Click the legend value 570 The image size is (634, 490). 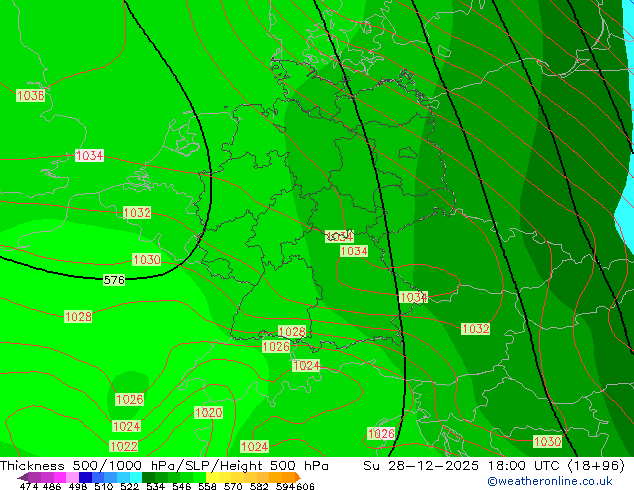[x=233, y=486]
